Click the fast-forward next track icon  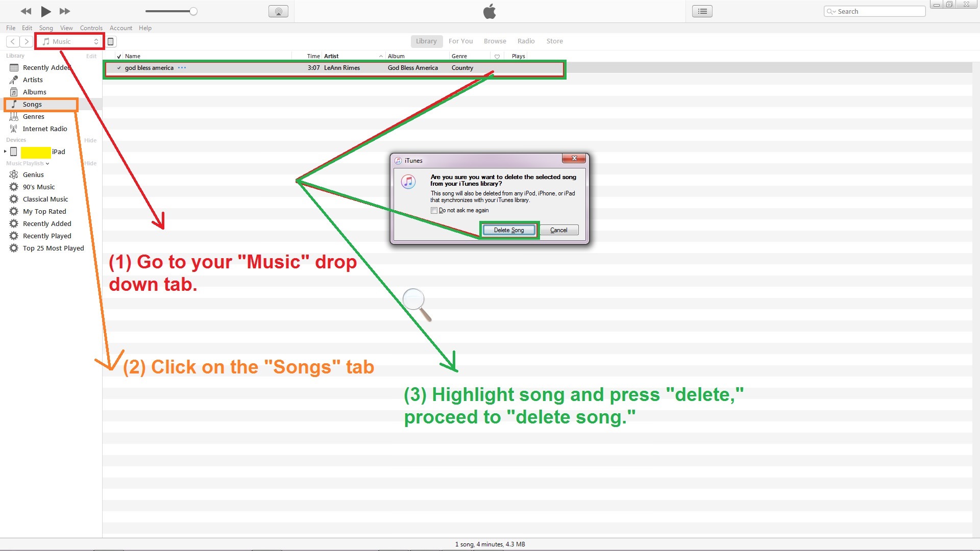tap(65, 11)
